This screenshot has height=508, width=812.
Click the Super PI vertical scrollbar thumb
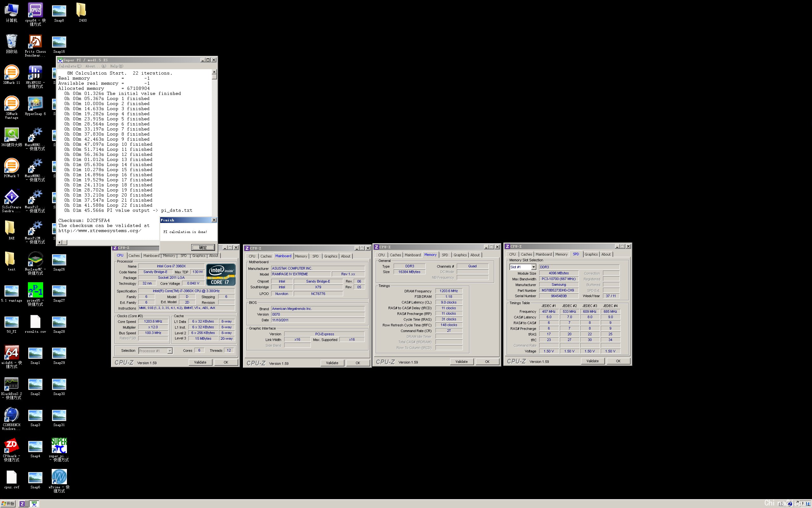coord(214,77)
